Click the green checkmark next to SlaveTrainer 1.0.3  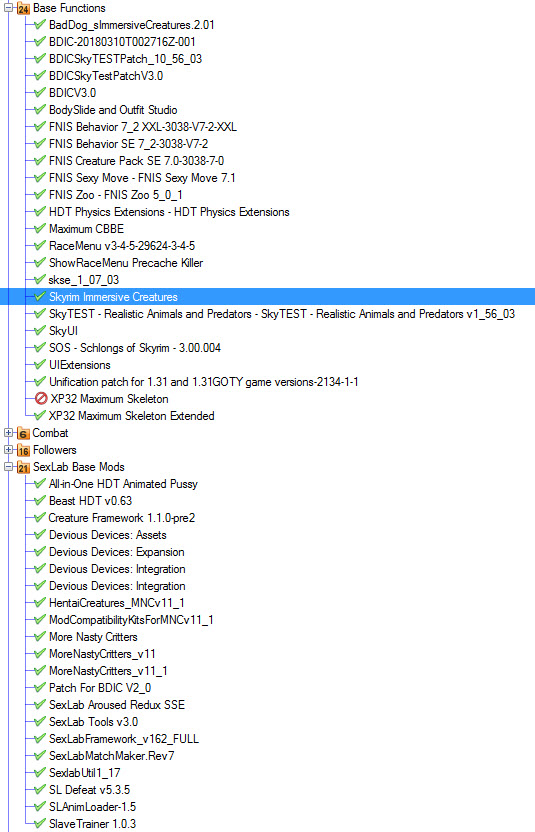pyautogui.click(x=40, y=822)
